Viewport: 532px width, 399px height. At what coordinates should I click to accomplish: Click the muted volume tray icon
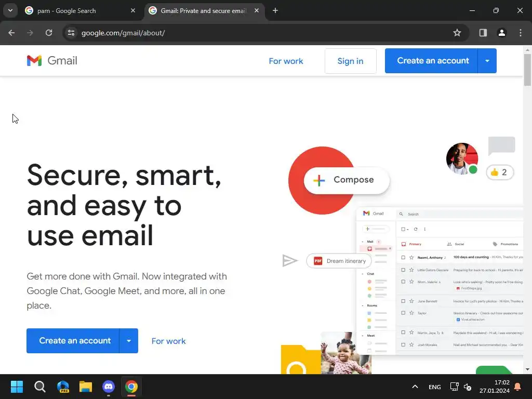(468, 387)
